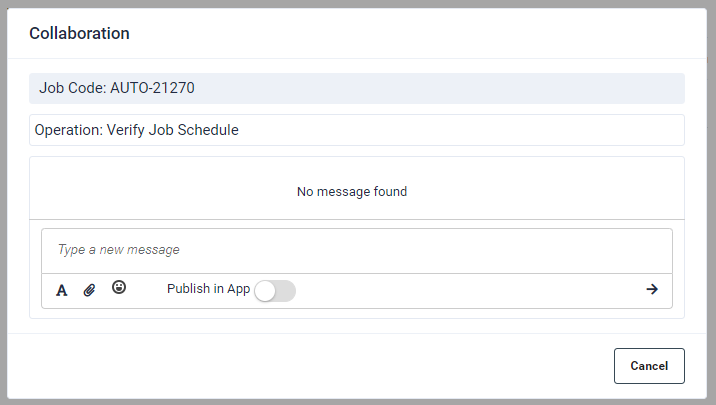The image size is (716, 405).
Task: Send the message with the arrow
Action: click(652, 289)
